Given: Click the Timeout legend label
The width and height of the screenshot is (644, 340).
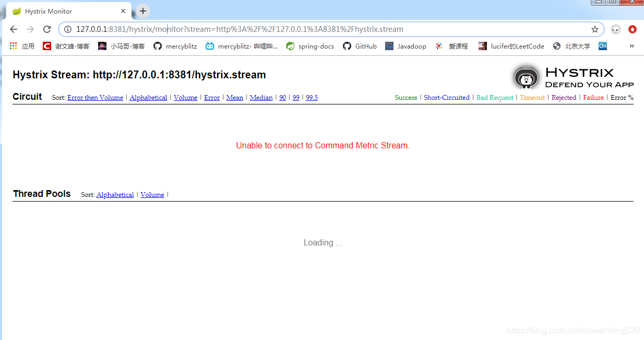Looking at the screenshot, I should [532, 98].
